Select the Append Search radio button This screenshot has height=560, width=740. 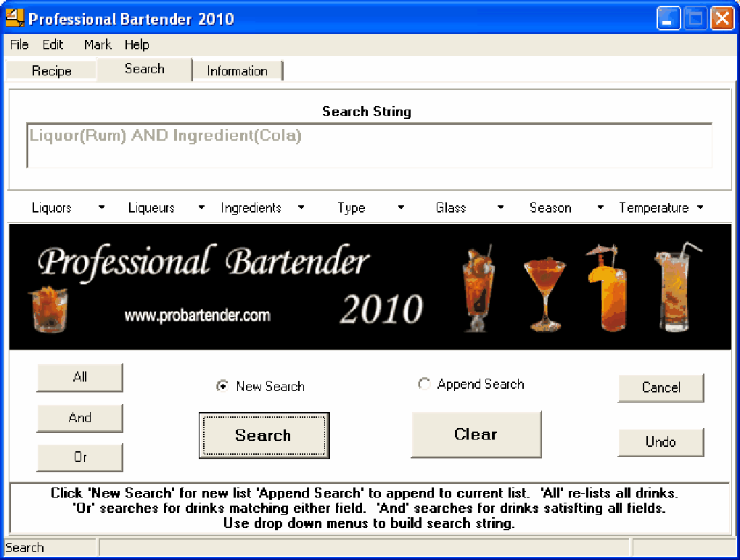coord(424,384)
